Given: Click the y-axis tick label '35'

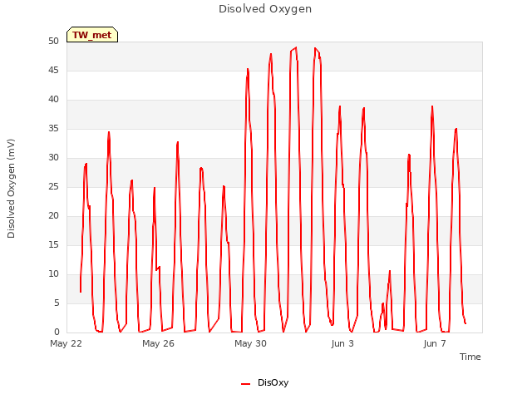Looking at the screenshot, I should coord(53,129).
